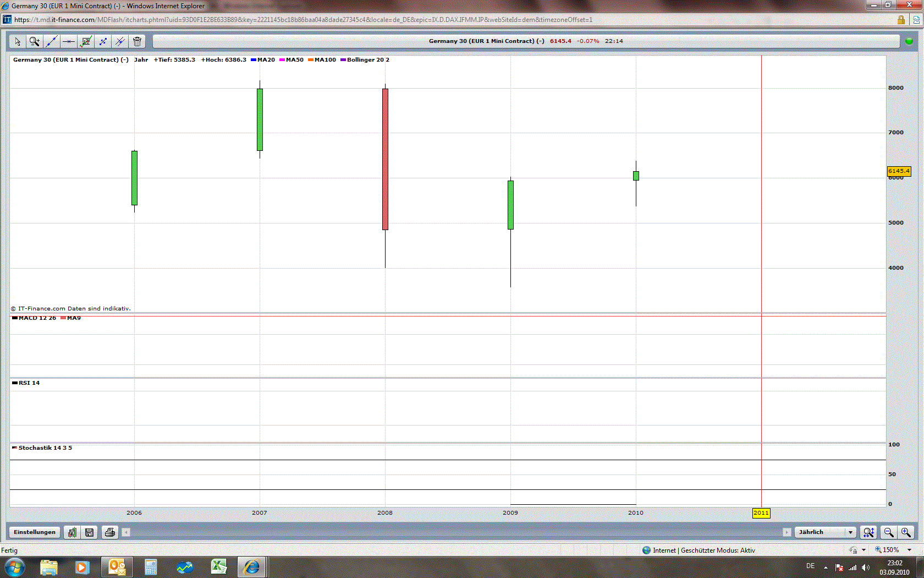
Task: Open Windows Explorer from taskbar
Action: [49, 567]
